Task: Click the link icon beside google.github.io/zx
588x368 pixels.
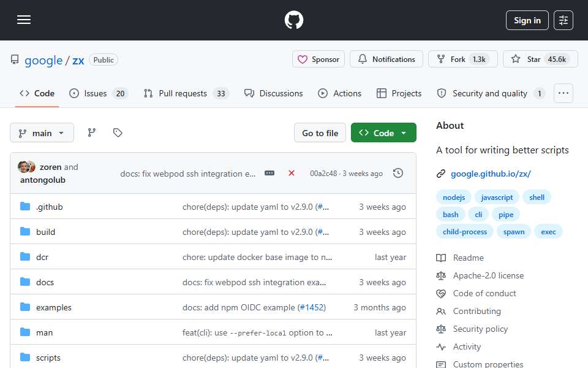Action: pos(441,174)
